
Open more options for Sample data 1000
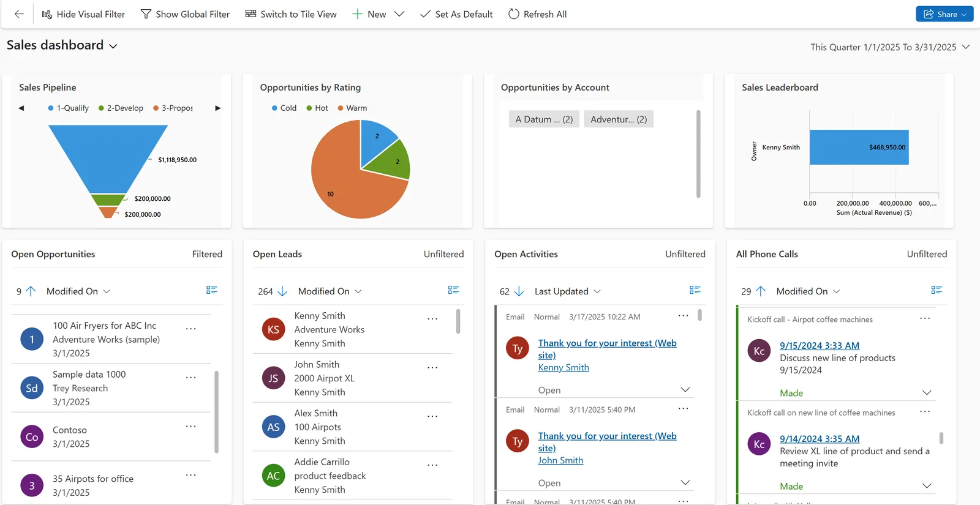191,377
